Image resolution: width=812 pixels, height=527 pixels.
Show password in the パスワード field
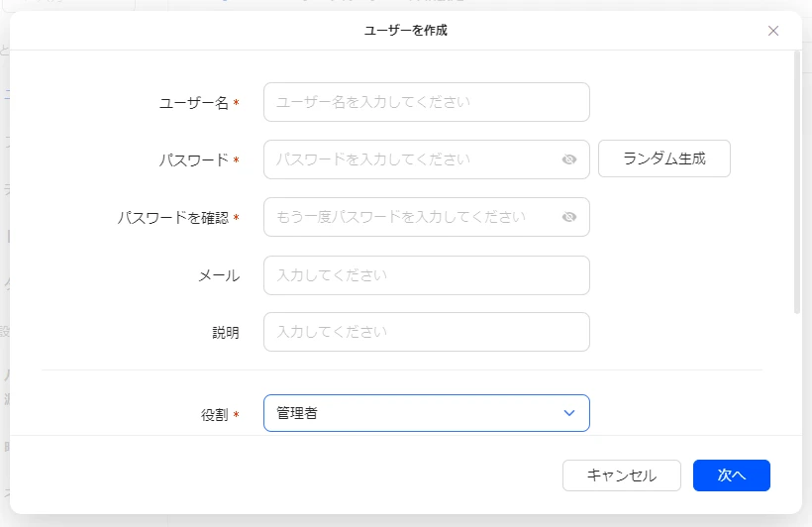click(568, 159)
